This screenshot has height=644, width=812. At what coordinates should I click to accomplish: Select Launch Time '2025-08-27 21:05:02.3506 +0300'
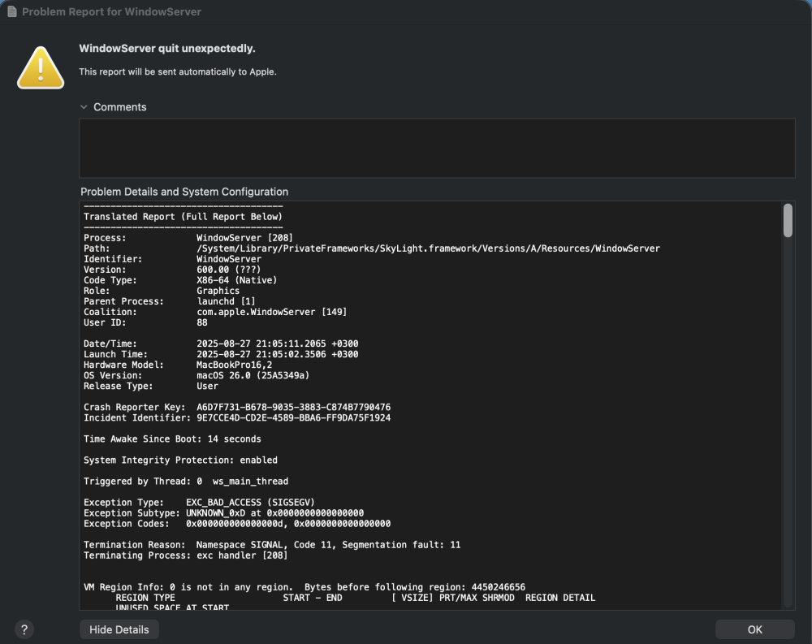(277, 354)
